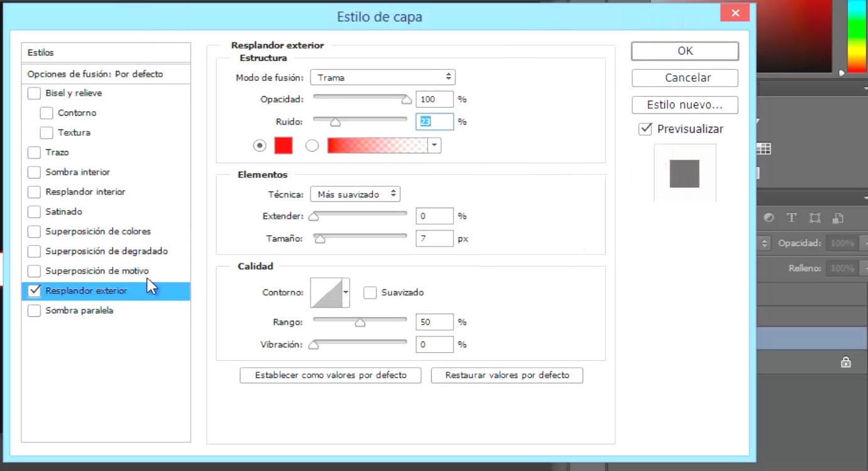Click the Opacidad slider handle
The height and width of the screenshot is (471, 868).
407,99
